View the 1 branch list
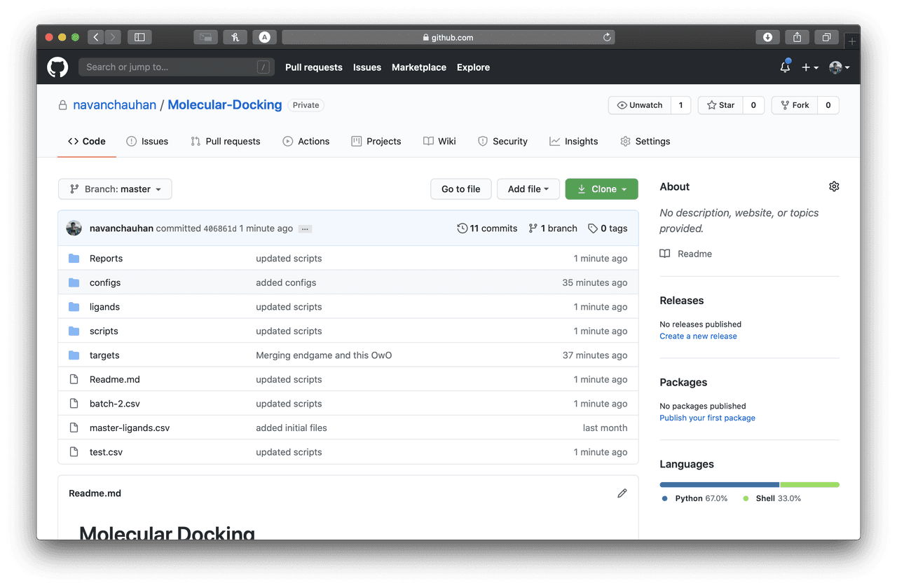Viewport: 897px width, 588px height. coord(553,228)
